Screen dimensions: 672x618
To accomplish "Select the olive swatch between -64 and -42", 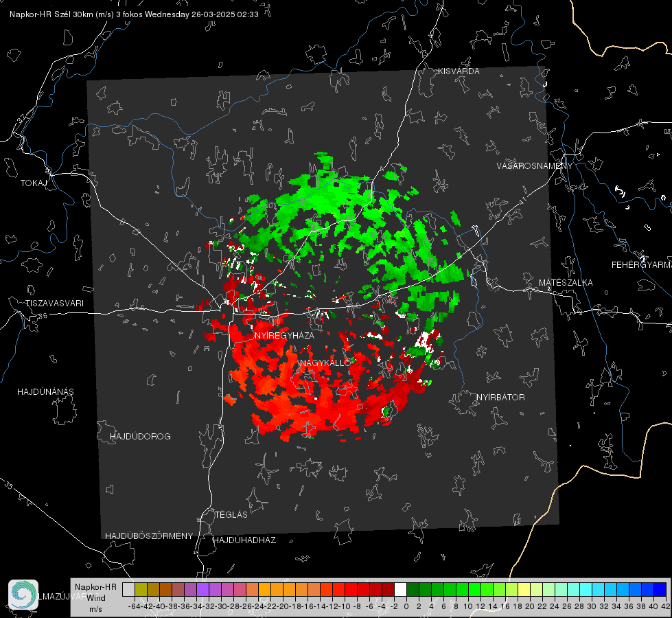I will (x=141, y=589).
